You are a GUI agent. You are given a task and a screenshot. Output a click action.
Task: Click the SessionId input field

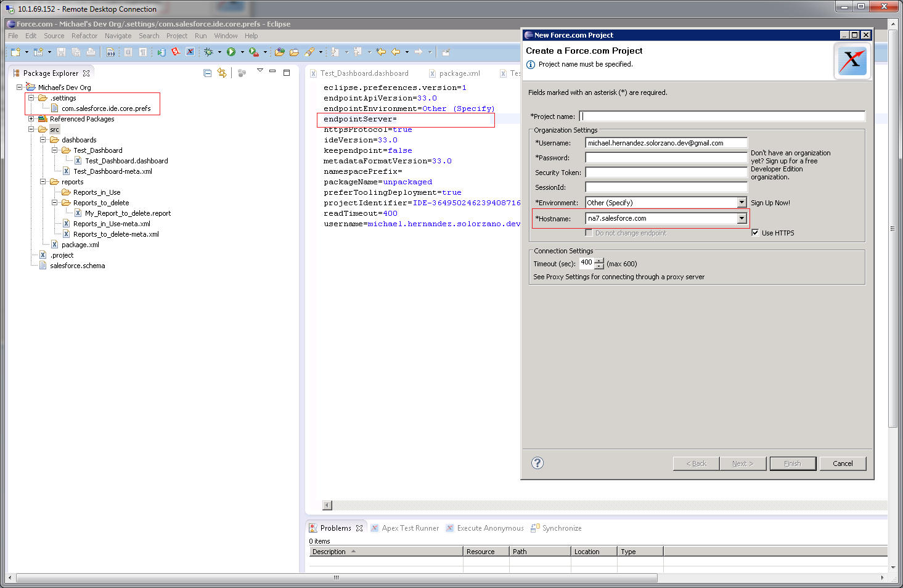tap(666, 187)
